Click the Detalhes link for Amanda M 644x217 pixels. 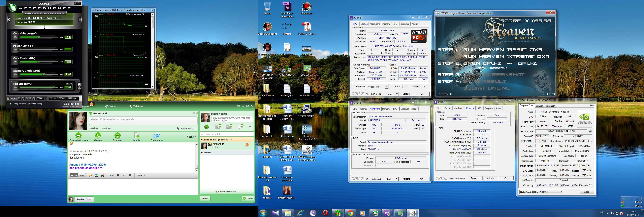coord(94,128)
